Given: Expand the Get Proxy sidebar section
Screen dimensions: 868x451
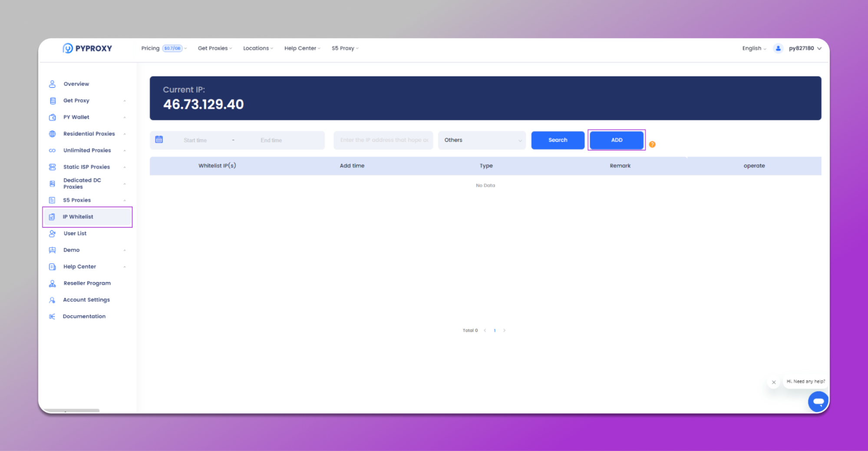Looking at the screenshot, I should (125, 101).
